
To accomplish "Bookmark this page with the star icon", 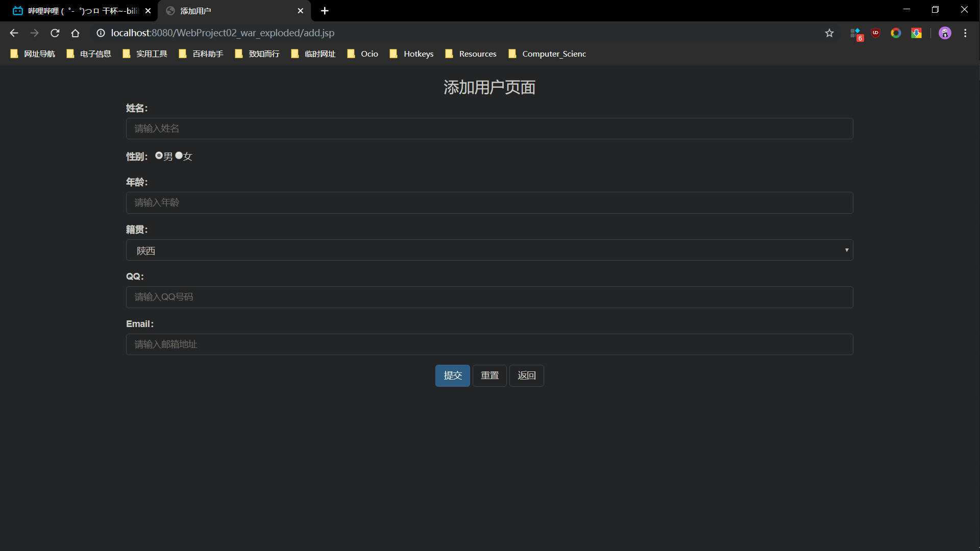I will click(829, 33).
